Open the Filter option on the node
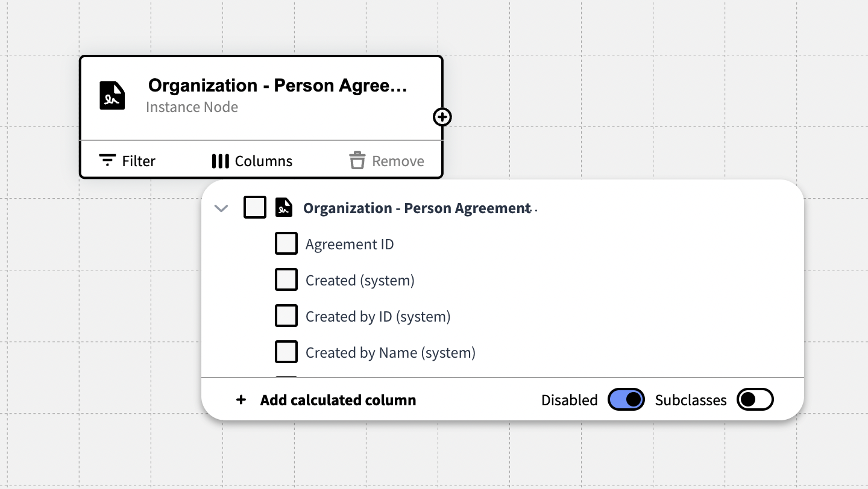This screenshot has height=489, width=868. point(139,161)
